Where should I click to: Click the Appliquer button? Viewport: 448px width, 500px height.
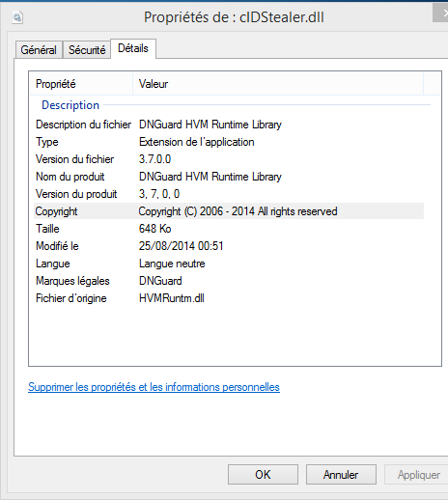(x=417, y=475)
